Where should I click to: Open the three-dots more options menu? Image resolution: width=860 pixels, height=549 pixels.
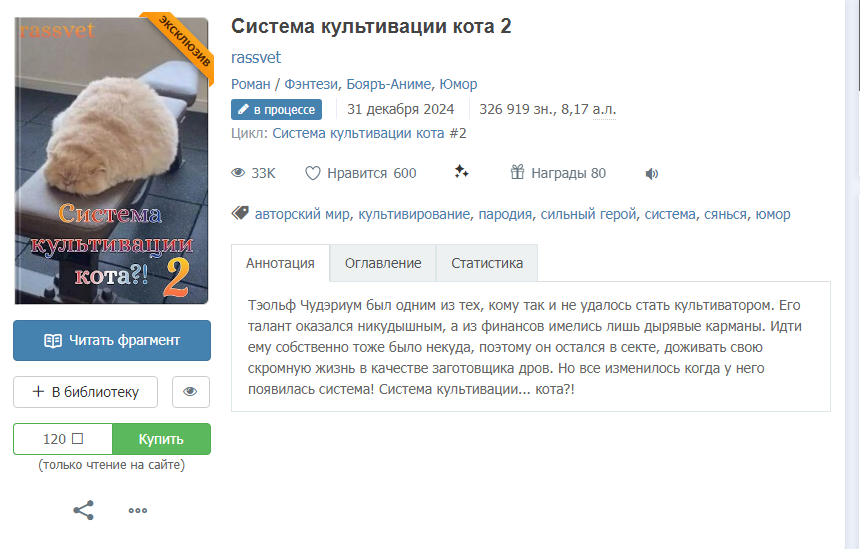[138, 510]
